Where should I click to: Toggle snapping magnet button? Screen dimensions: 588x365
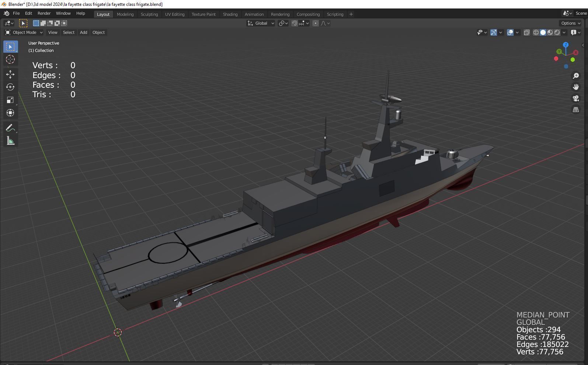click(x=295, y=23)
